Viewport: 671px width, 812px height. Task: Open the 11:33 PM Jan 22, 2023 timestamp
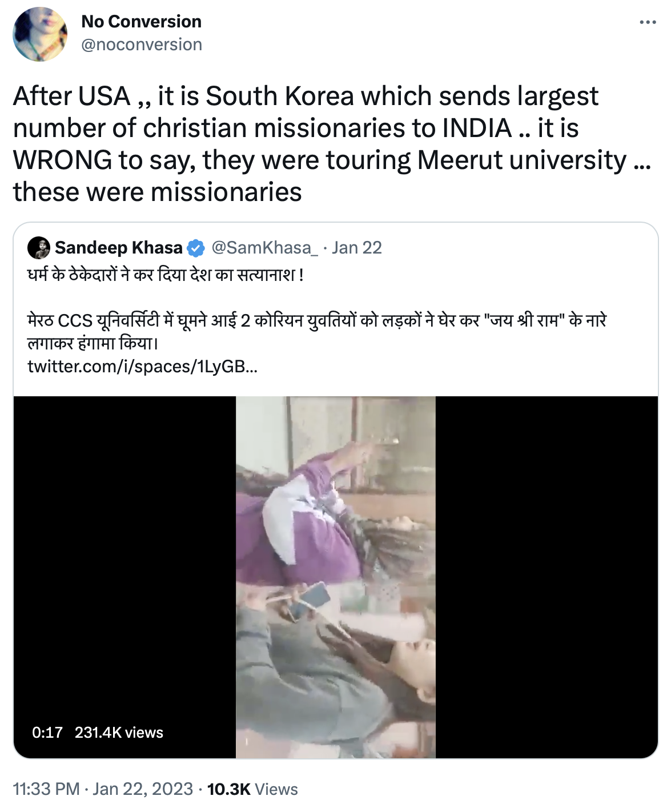click(103, 789)
